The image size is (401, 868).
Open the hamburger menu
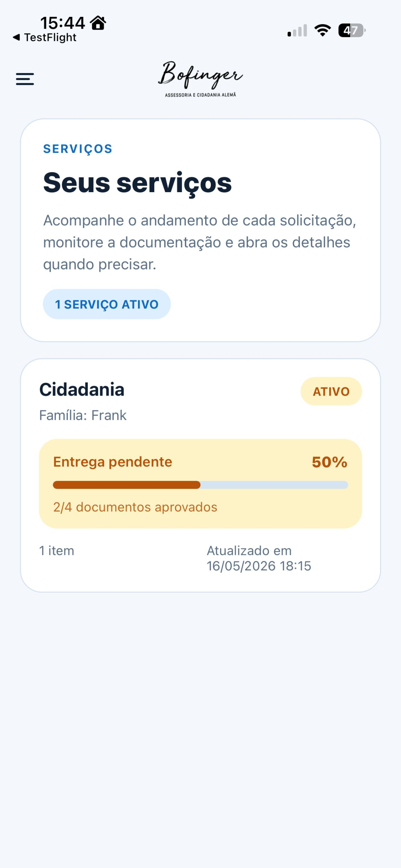[25, 79]
